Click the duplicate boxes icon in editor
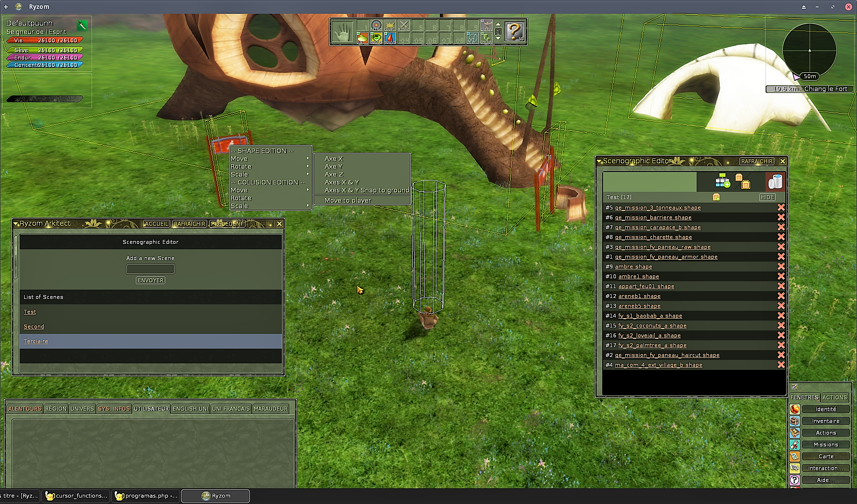Screen dimensions: 857x504 (742, 181)
